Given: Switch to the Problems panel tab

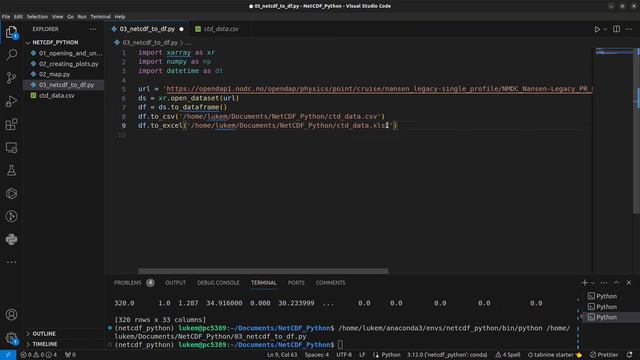Looking at the screenshot, I should pyautogui.click(x=133, y=283).
